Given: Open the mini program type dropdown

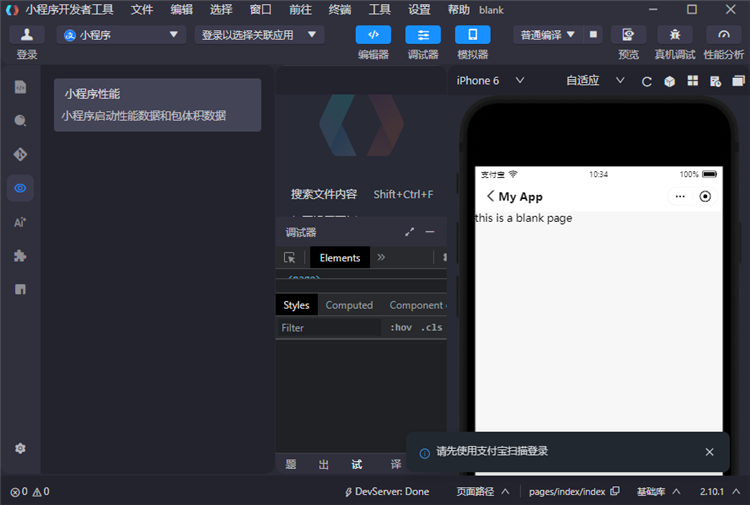Looking at the screenshot, I should tap(122, 35).
